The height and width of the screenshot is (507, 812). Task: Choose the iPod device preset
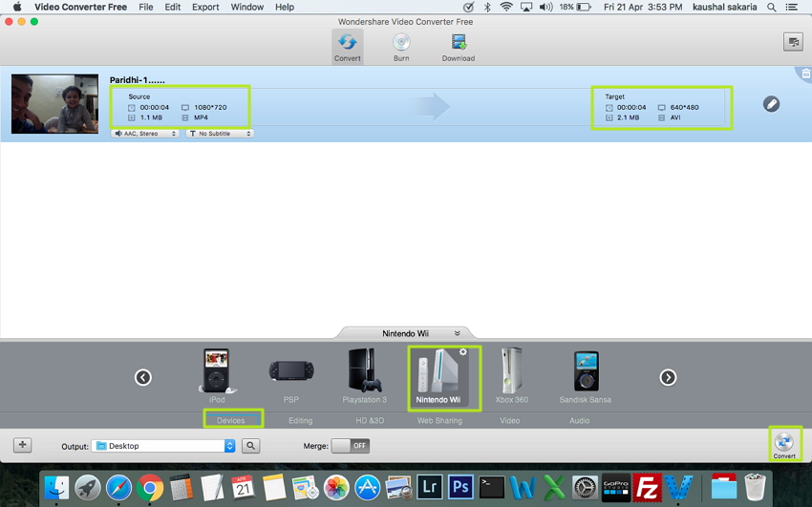[x=217, y=376]
